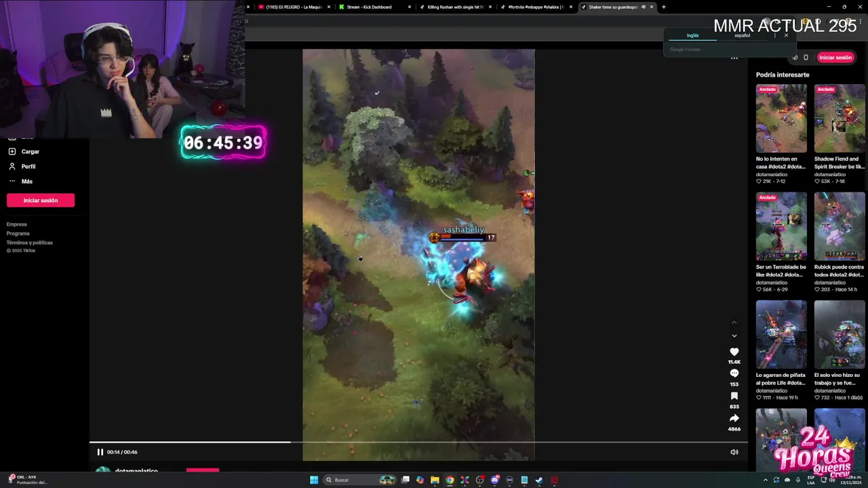The height and width of the screenshot is (488, 868).
Task: Pause the TikTok video playback
Action: pos(100,452)
